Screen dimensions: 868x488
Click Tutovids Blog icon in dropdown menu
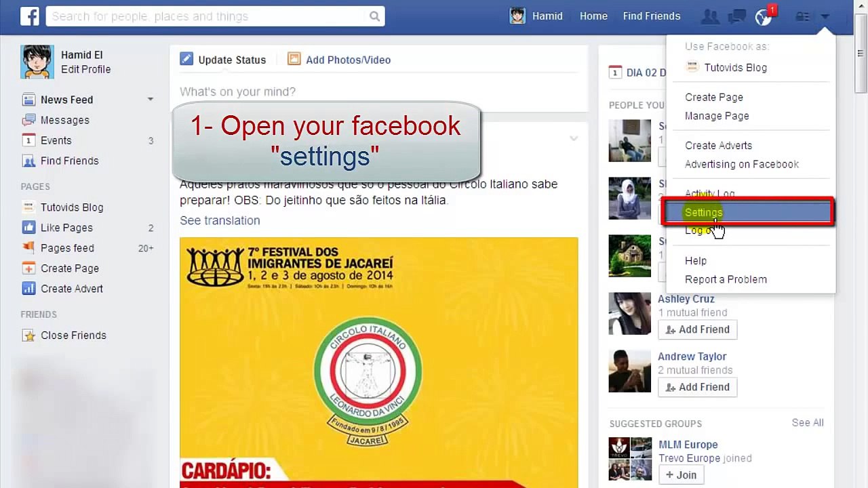coord(692,67)
